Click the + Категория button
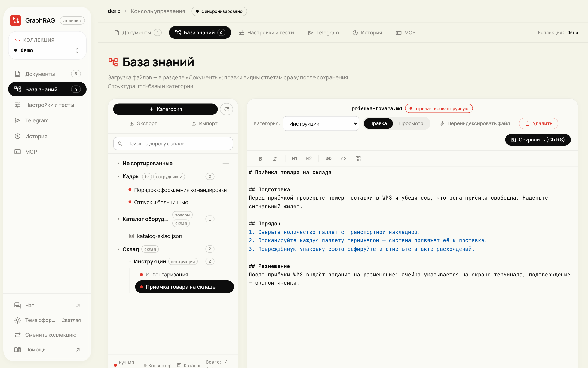Image resolution: width=588 pixels, height=368 pixels. pyautogui.click(x=165, y=109)
